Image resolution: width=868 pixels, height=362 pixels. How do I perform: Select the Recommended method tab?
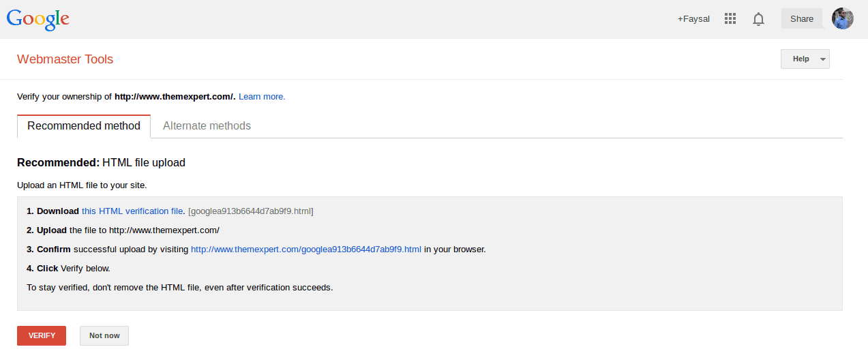(84, 126)
